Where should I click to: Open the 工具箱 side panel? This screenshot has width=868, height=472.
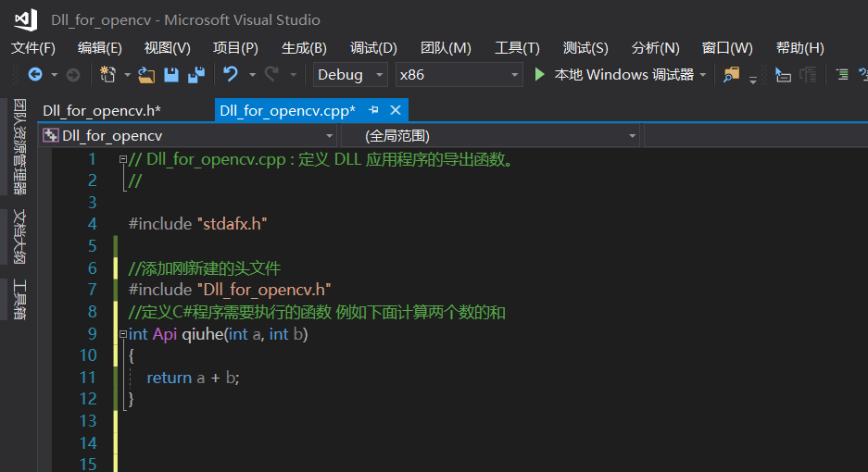pyautogui.click(x=19, y=300)
